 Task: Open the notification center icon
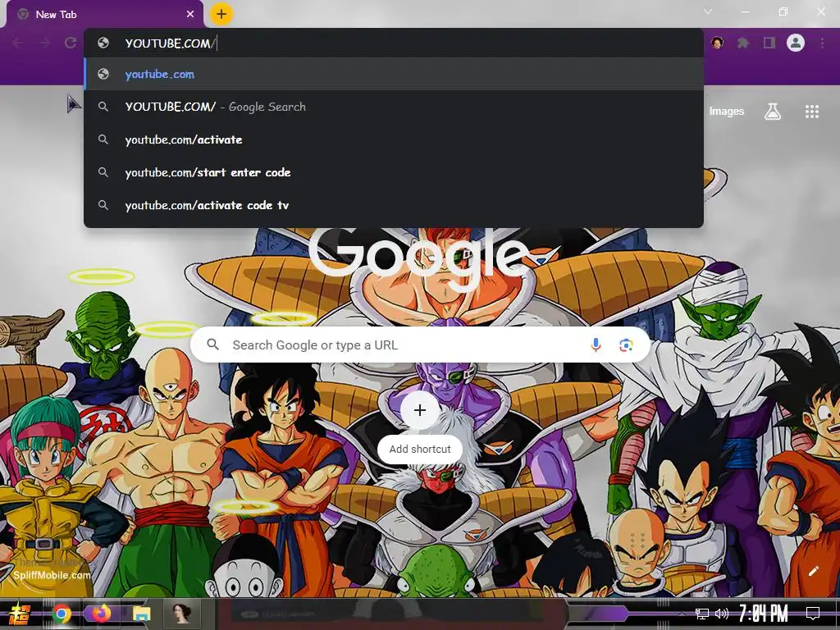point(813,614)
